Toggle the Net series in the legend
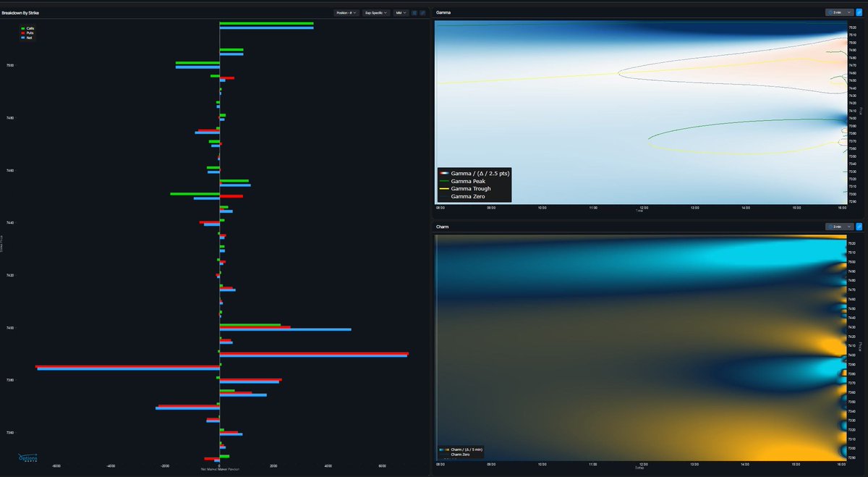The image size is (868, 477). pos(26,37)
